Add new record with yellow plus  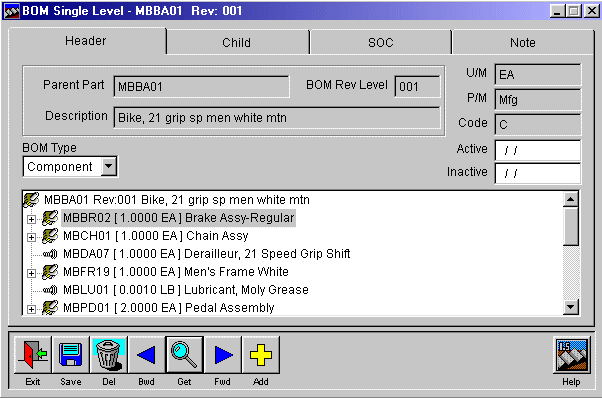tap(261, 354)
